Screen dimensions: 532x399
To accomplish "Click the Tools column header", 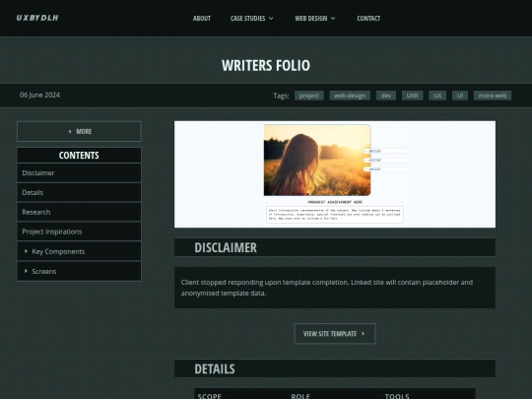I will pyautogui.click(x=397, y=396).
